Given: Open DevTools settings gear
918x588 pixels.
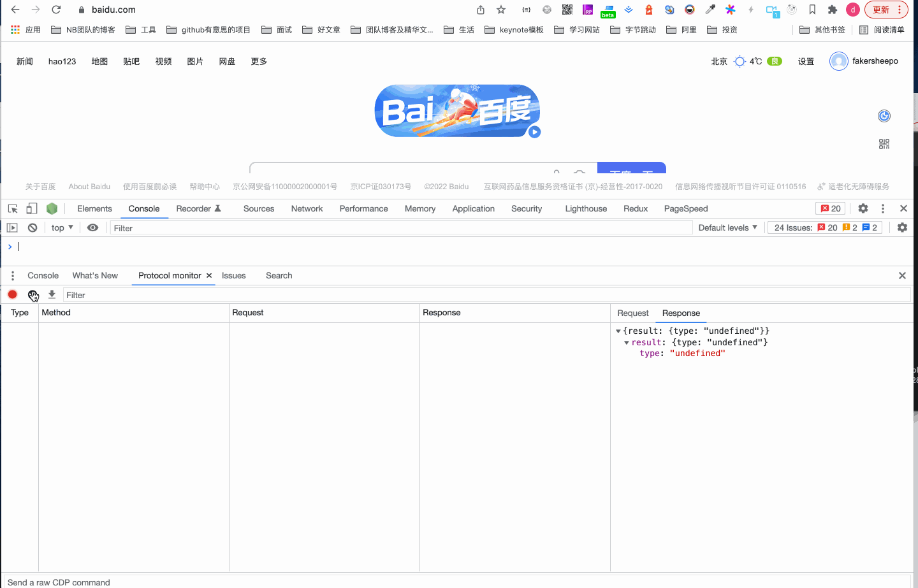Looking at the screenshot, I should [863, 208].
